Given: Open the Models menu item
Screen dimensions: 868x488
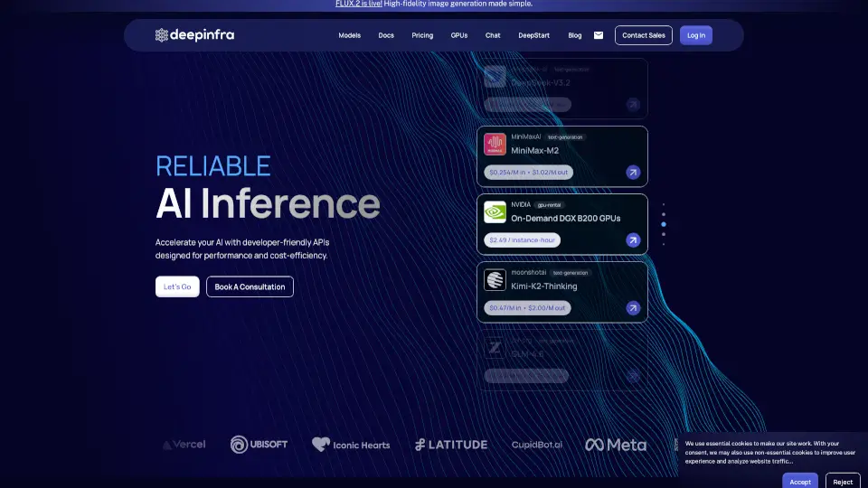Looking at the screenshot, I should pyautogui.click(x=349, y=35).
